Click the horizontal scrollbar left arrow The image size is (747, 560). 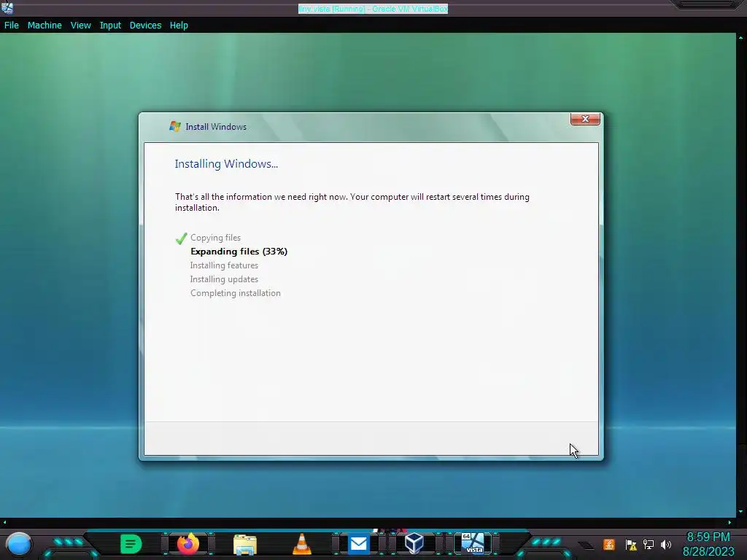click(x=5, y=522)
